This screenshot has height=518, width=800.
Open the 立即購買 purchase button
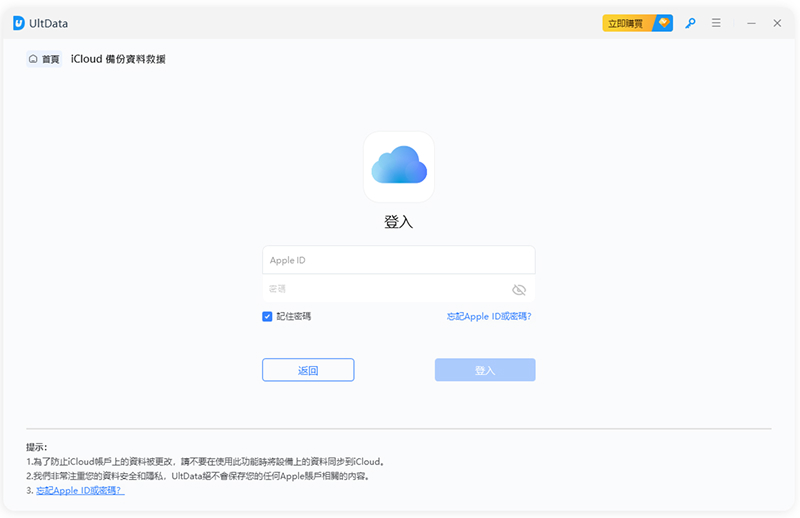tap(637, 23)
